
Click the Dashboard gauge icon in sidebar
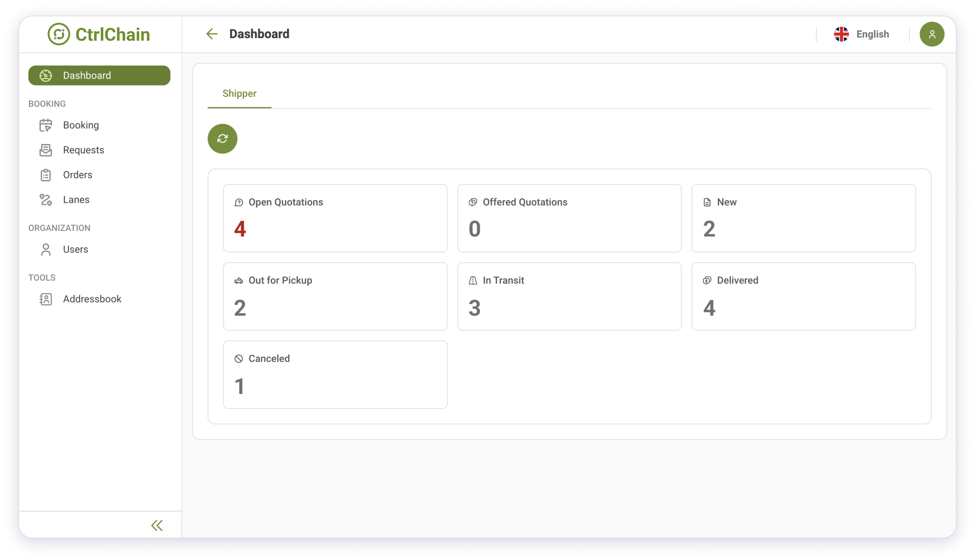[46, 75]
